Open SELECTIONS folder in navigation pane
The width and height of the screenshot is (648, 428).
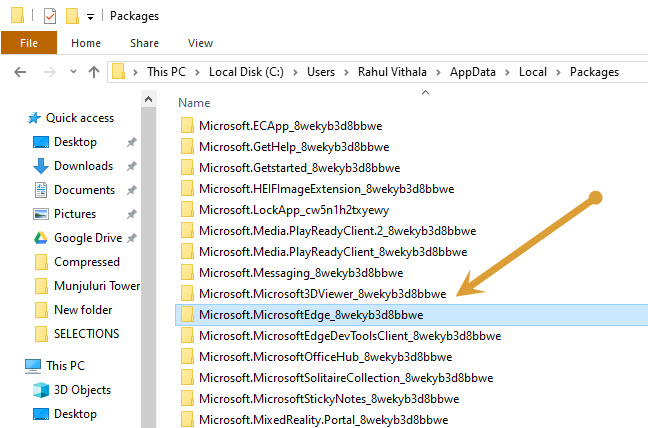pyautogui.click(x=77, y=334)
